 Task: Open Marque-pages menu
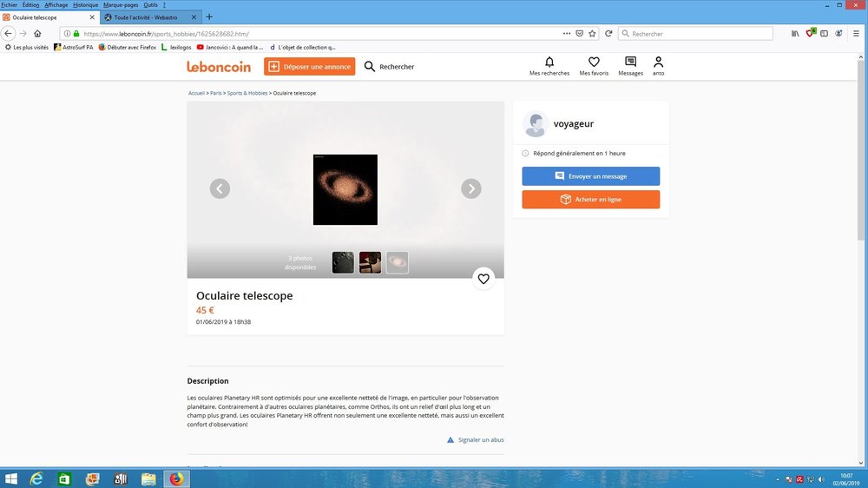tap(121, 4)
